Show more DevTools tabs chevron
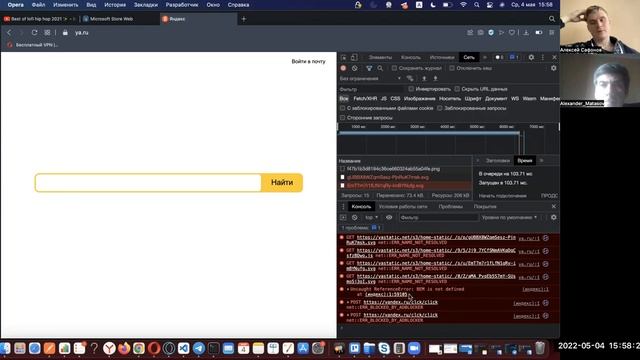 [x=484, y=58]
